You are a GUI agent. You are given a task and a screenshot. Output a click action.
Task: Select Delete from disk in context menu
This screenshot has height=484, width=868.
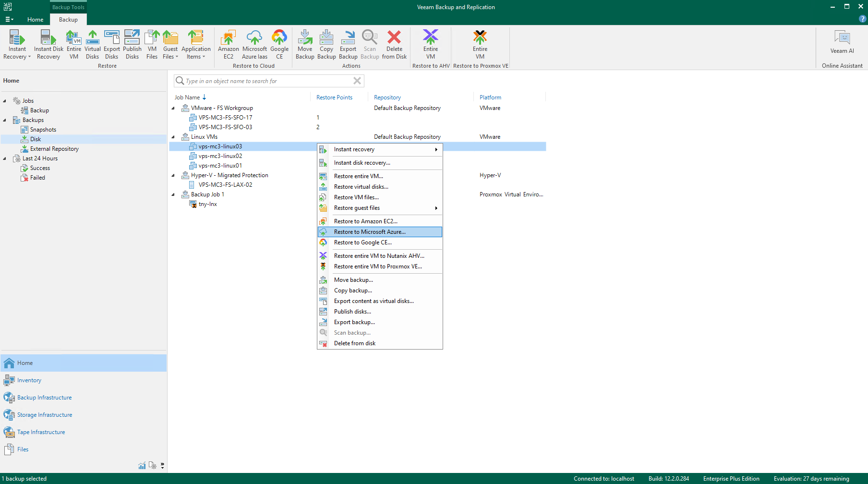point(355,343)
